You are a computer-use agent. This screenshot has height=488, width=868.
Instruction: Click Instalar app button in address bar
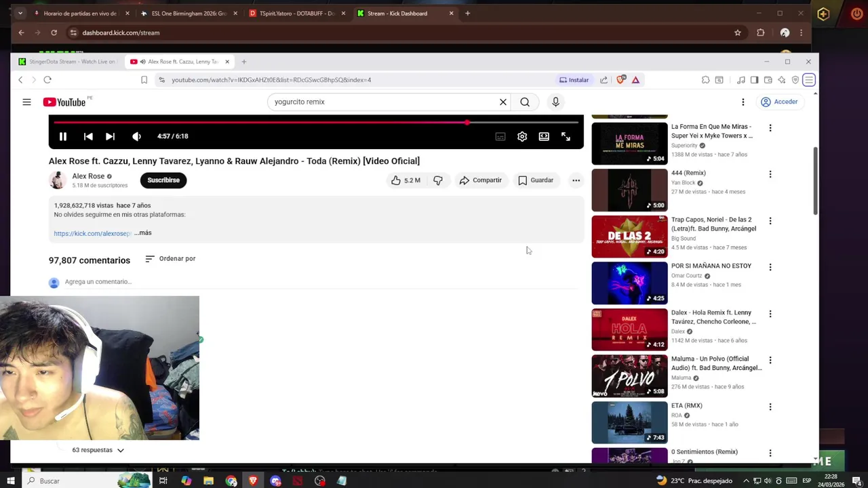(x=574, y=80)
